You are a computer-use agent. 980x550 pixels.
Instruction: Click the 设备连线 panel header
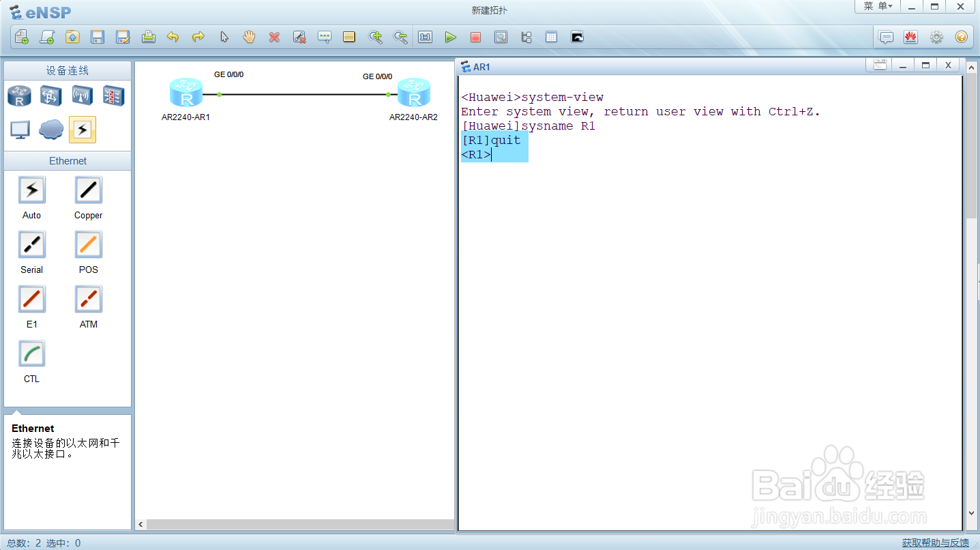click(68, 71)
